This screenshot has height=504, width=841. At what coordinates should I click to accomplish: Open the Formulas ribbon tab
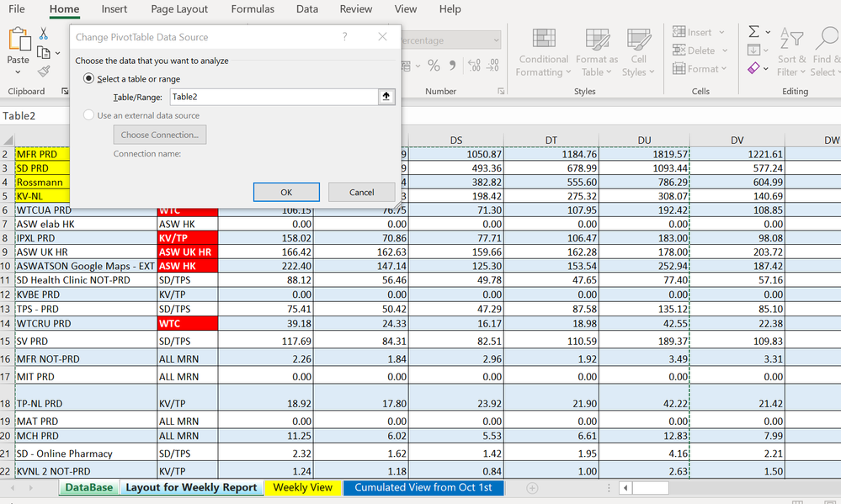tap(253, 9)
